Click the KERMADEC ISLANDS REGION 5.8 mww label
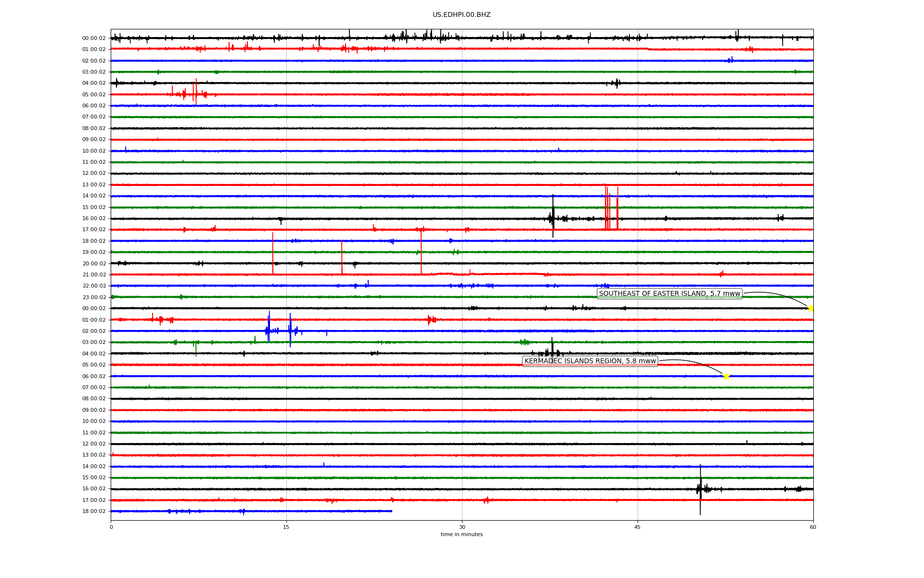Image resolution: width=924 pixels, height=578 pixels. pyautogui.click(x=590, y=361)
